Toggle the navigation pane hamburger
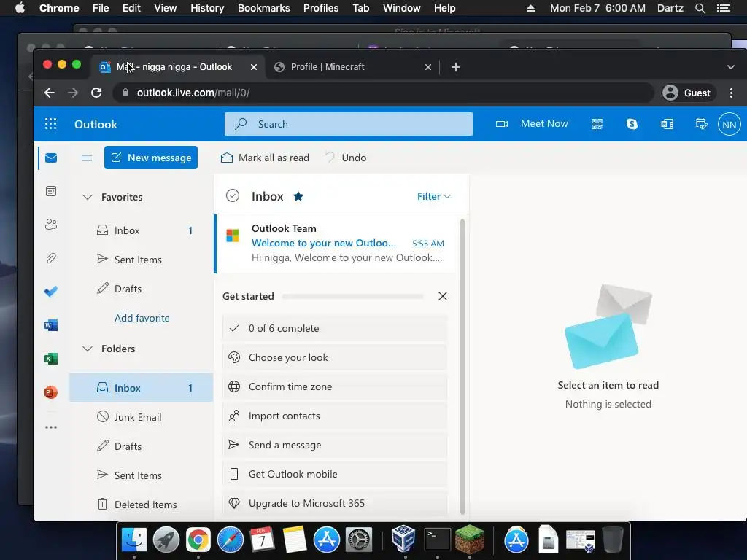 click(x=87, y=157)
